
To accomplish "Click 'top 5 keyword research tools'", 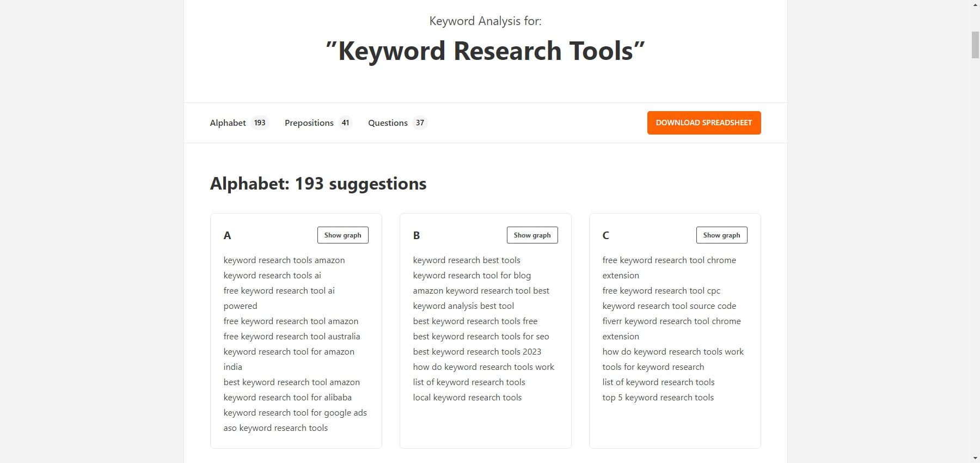I will pyautogui.click(x=658, y=398).
